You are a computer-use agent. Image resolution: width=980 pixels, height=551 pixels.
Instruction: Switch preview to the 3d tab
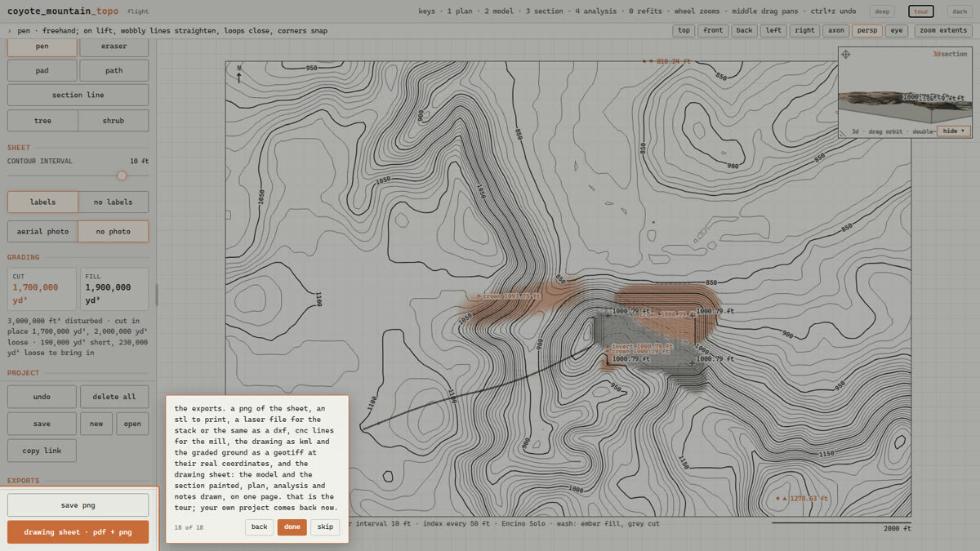(x=937, y=54)
